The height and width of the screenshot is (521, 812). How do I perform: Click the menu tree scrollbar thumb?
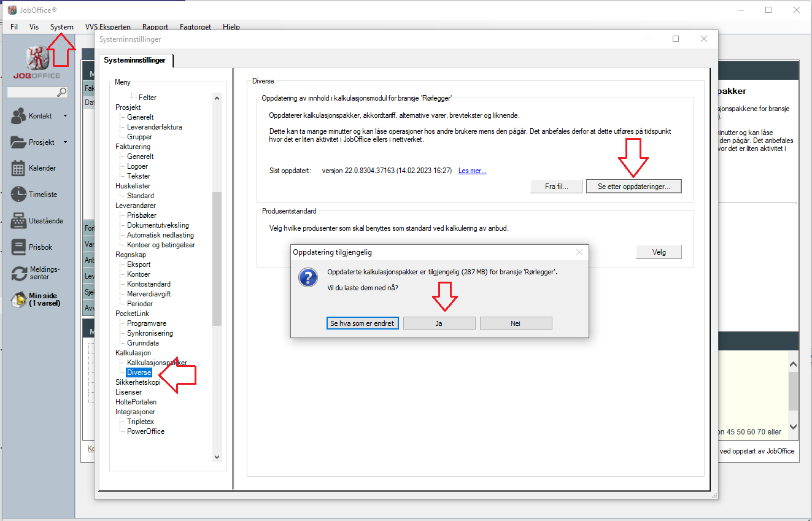click(x=216, y=259)
